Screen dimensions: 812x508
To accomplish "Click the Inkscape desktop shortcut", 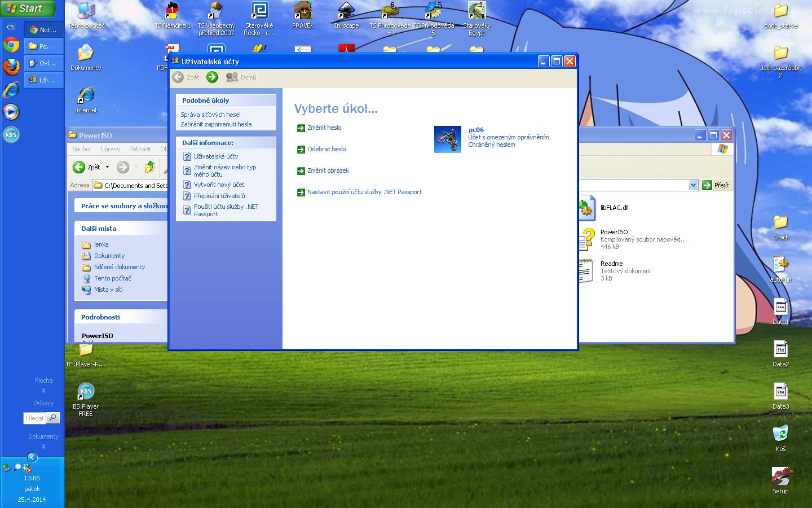I will click(x=346, y=11).
